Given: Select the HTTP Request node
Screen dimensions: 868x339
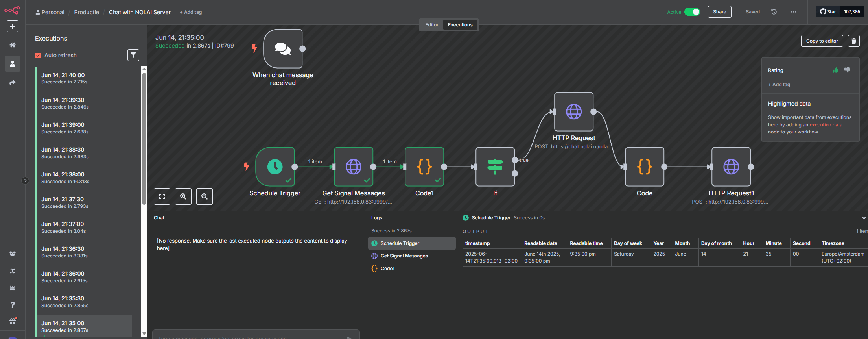Looking at the screenshot, I should click(x=574, y=111).
